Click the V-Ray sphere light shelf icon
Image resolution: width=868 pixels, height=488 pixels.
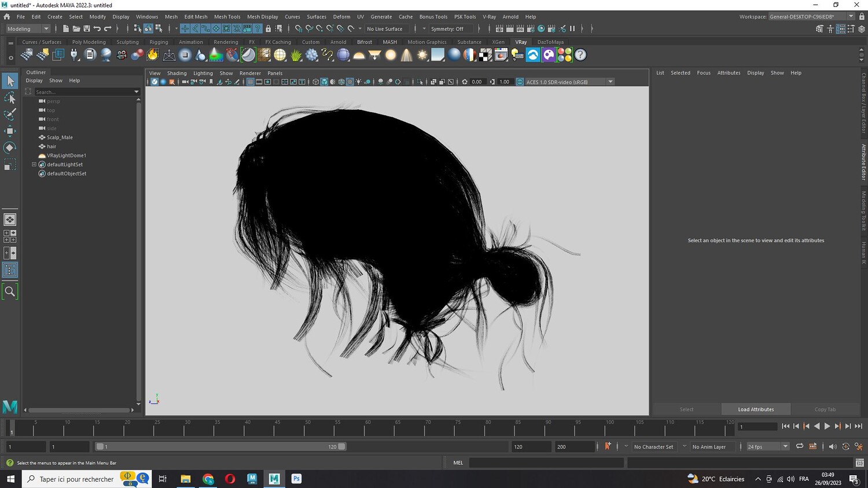[391, 55]
